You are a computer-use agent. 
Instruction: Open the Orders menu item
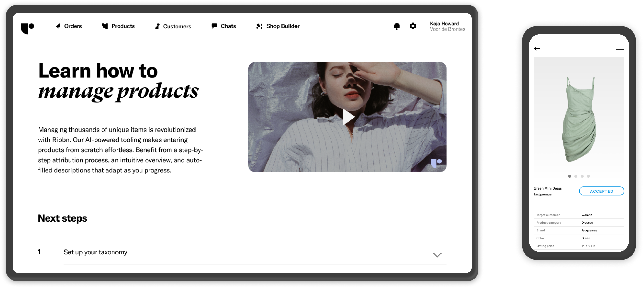[x=69, y=26]
